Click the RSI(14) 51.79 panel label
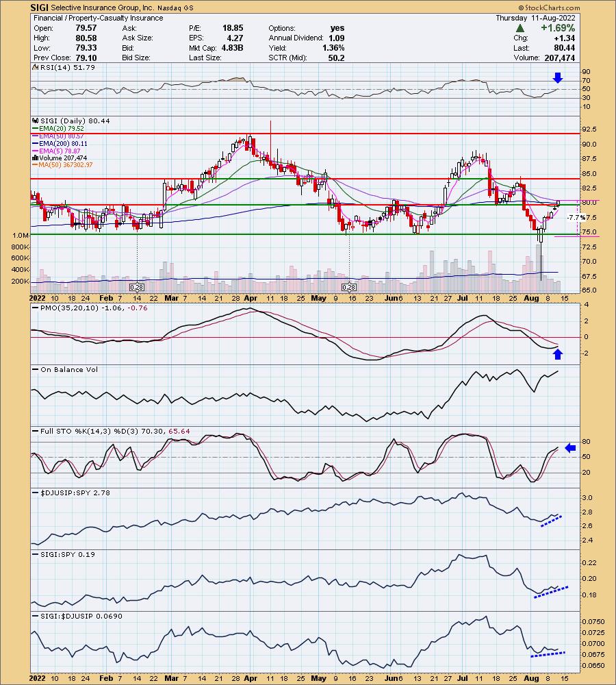Image resolution: width=616 pixels, height=685 pixels. pos(67,68)
